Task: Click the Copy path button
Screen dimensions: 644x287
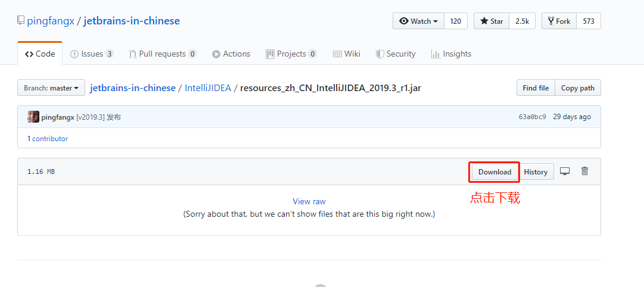Action: (x=578, y=88)
